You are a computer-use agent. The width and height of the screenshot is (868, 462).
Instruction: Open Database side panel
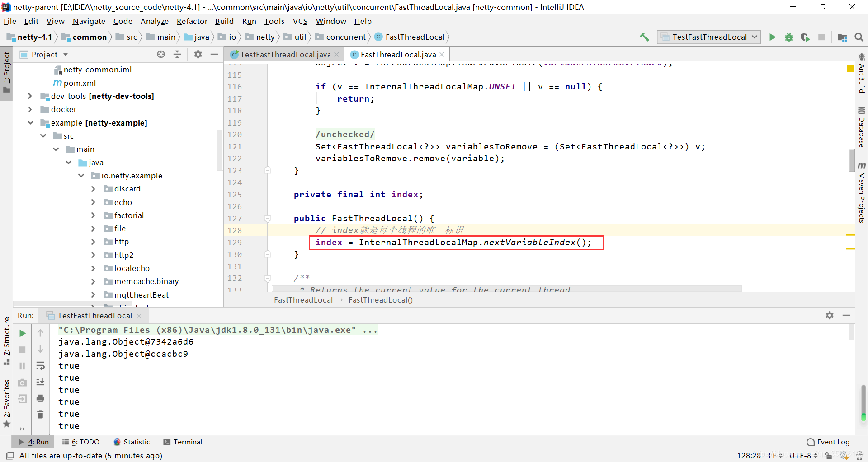pos(862,127)
